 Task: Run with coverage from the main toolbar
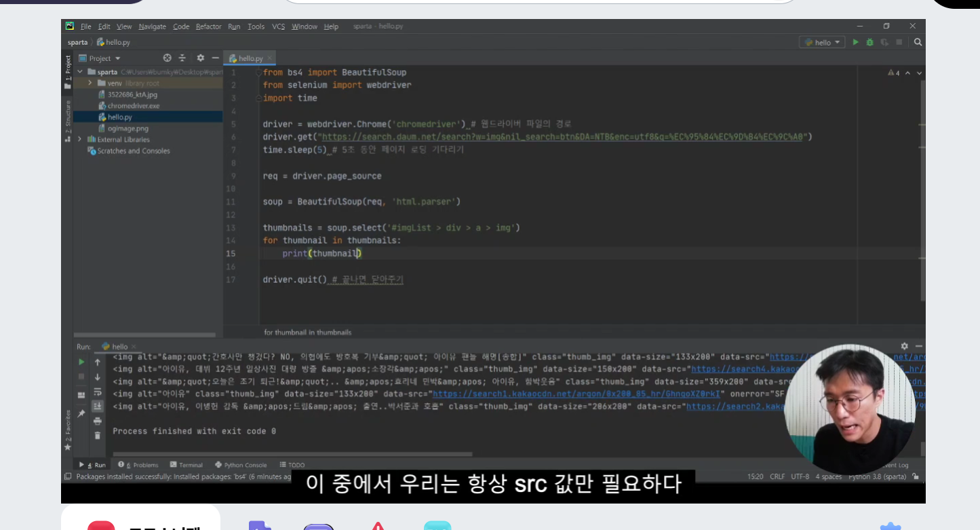point(884,42)
